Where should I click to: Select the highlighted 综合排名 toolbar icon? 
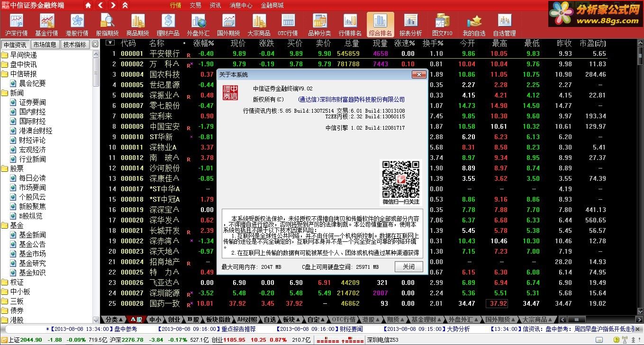point(380,25)
